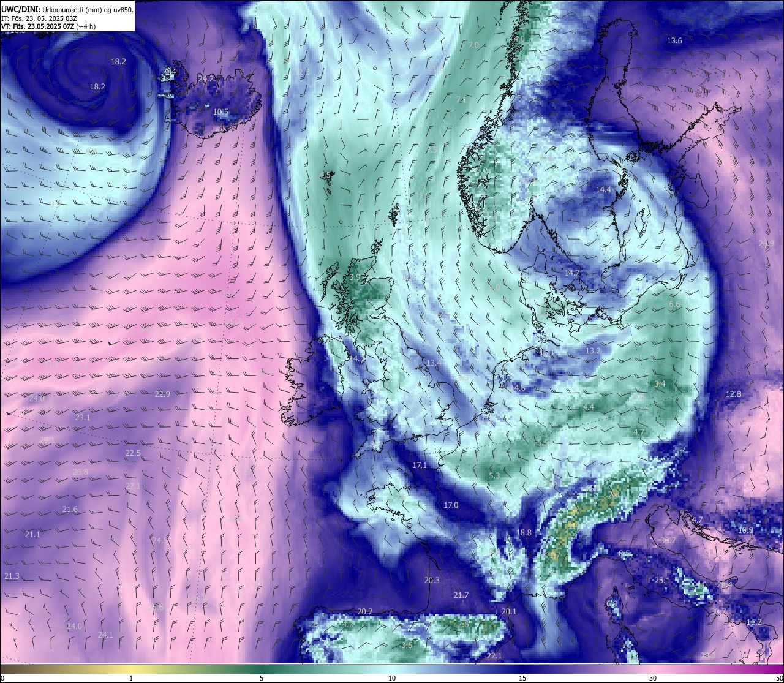Click the 14.4 value over Sweden
The width and height of the screenshot is (784, 683).
(x=604, y=190)
